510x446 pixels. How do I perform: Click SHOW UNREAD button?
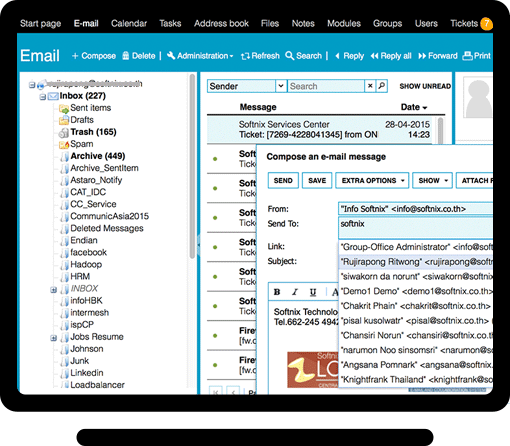425,86
